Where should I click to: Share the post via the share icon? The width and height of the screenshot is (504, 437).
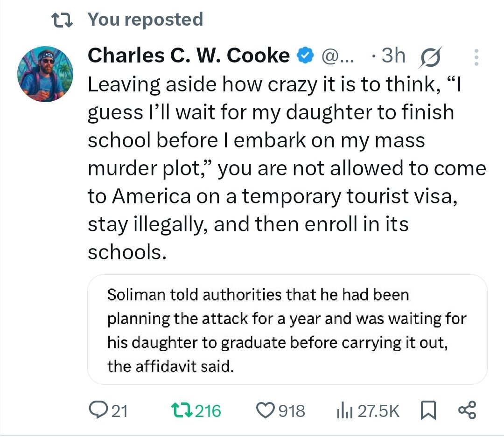(x=467, y=410)
